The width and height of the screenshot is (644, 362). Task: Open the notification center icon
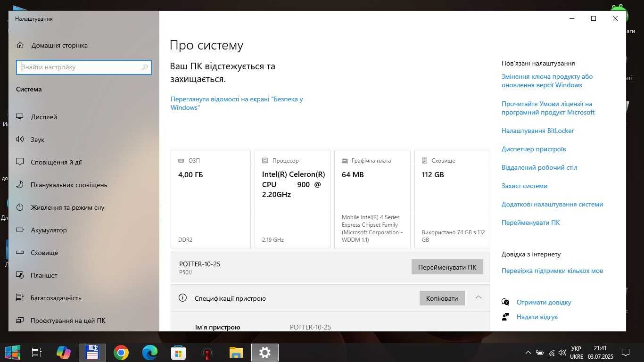point(626,352)
